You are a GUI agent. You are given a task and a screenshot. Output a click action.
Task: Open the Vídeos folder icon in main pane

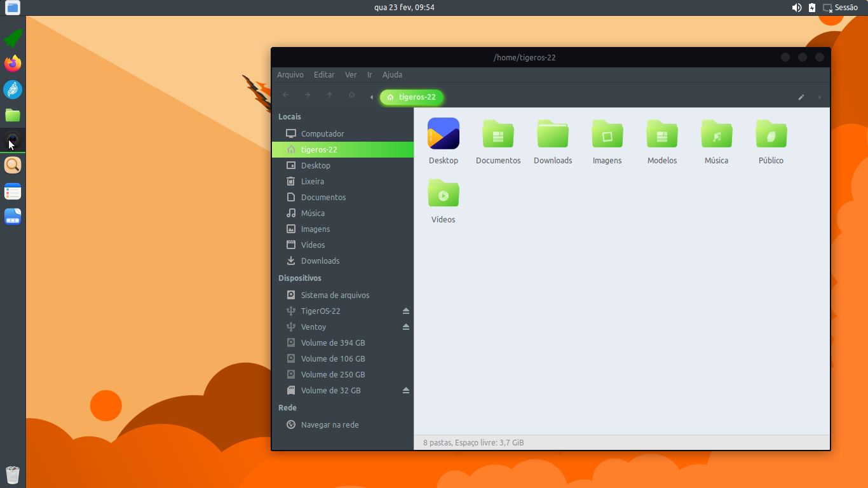(444, 193)
